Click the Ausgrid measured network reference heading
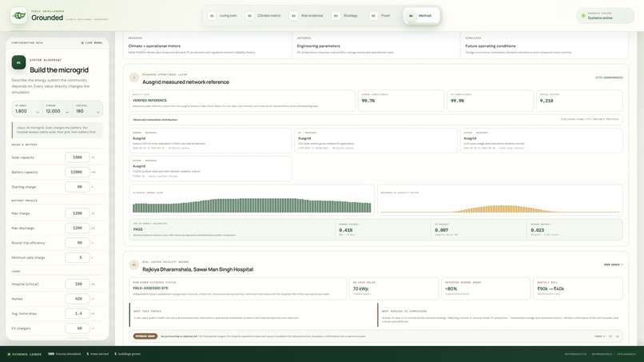The width and height of the screenshot is (644, 362). click(185, 82)
